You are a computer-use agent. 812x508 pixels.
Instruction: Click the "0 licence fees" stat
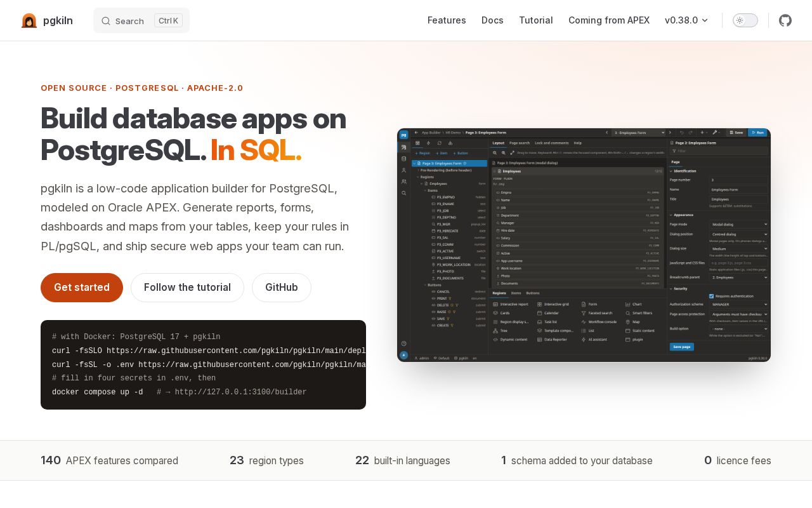(x=738, y=460)
